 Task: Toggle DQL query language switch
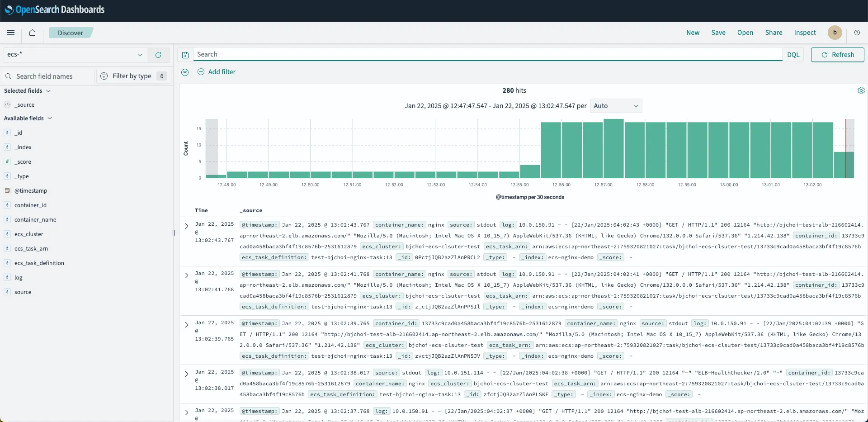(x=793, y=55)
